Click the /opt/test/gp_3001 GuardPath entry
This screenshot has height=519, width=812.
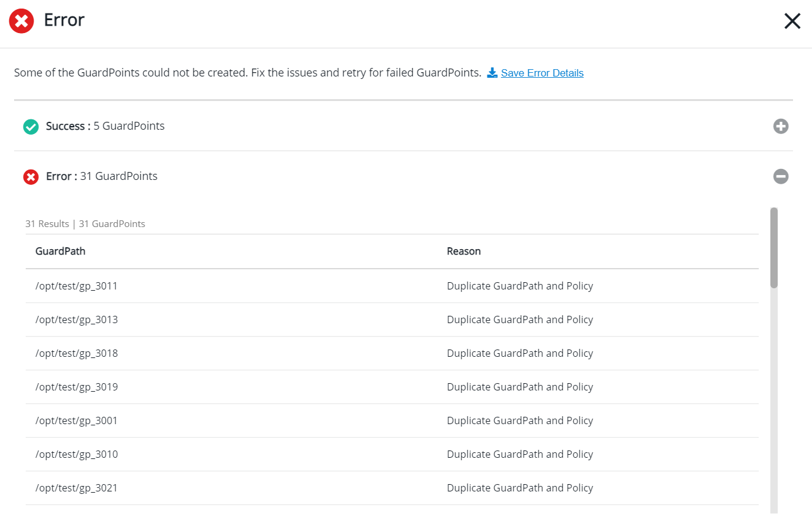tap(77, 420)
